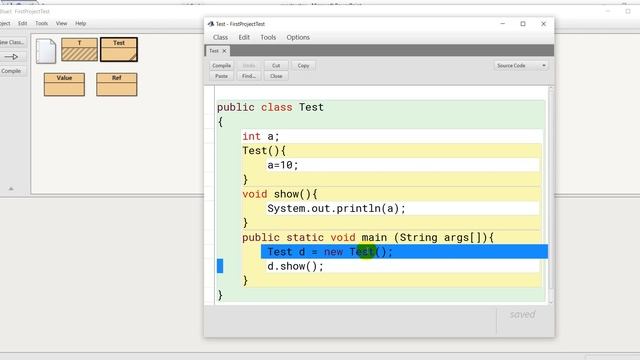The width and height of the screenshot is (640, 360).
Task: Minimize the Test editor window
Action: tap(502, 24)
